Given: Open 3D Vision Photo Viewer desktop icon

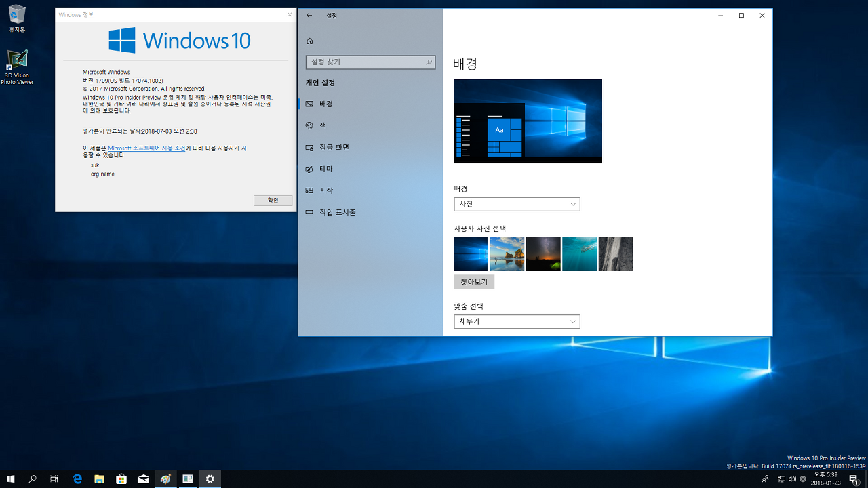Looking at the screenshot, I should 17,67.
